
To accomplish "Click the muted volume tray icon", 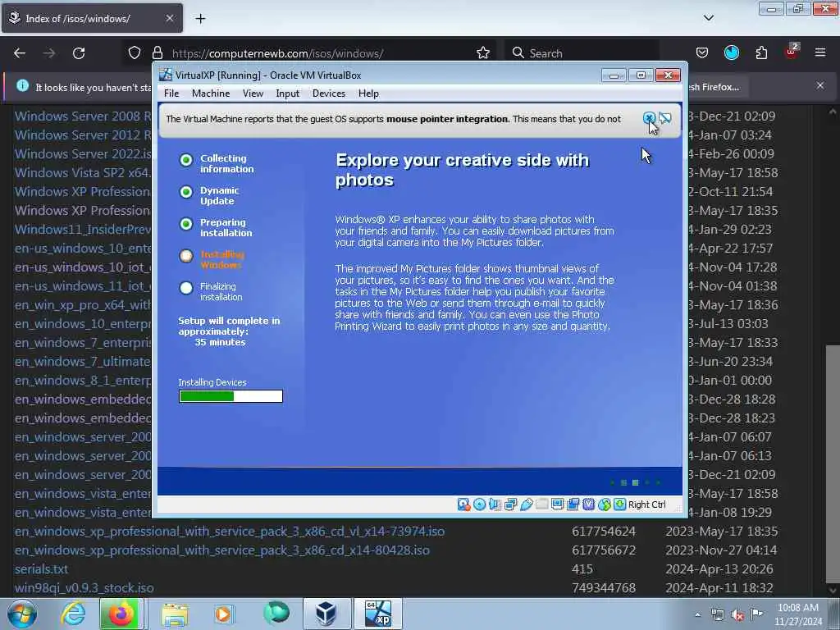I will click(x=737, y=615).
